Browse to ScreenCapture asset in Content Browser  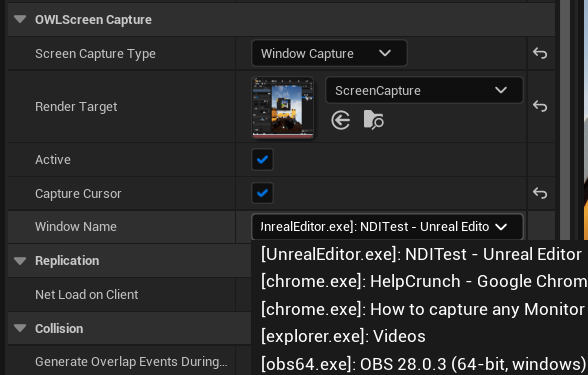(374, 120)
